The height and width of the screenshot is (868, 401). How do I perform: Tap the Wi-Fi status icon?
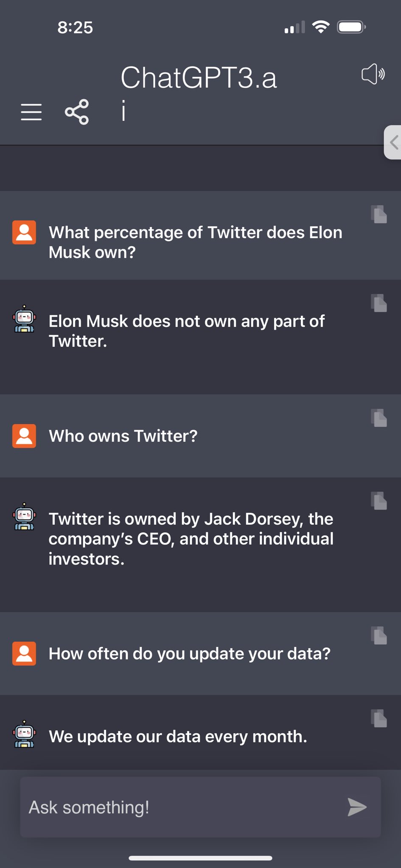pos(321,27)
